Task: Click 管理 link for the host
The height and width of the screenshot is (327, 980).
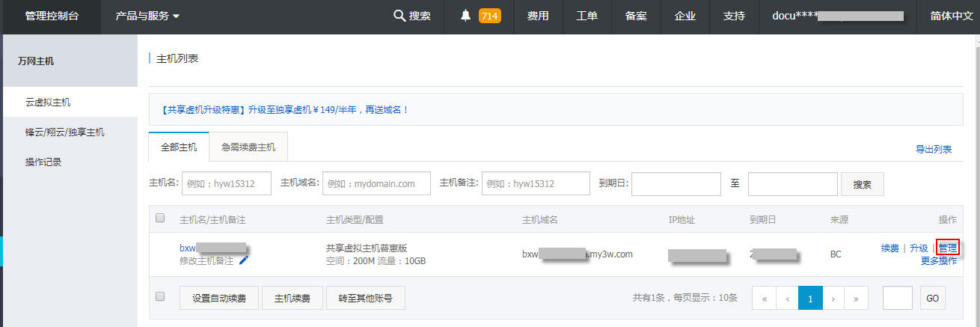Action: [x=947, y=248]
